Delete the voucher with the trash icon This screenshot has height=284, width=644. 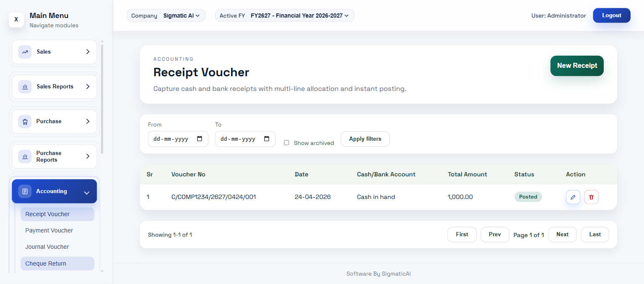(592, 197)
